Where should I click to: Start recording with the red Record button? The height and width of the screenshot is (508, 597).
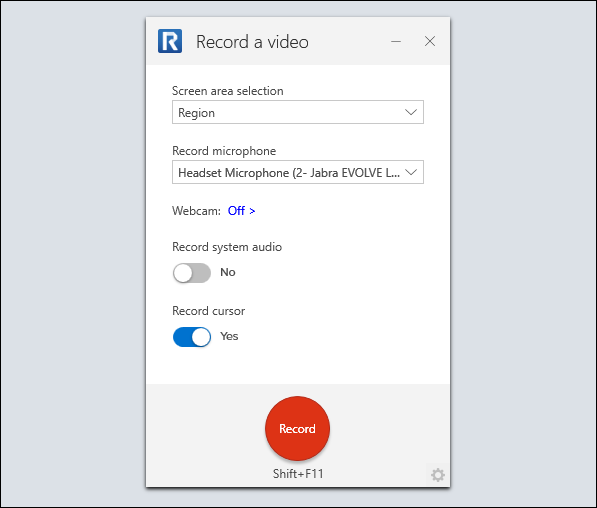point(297,428)
